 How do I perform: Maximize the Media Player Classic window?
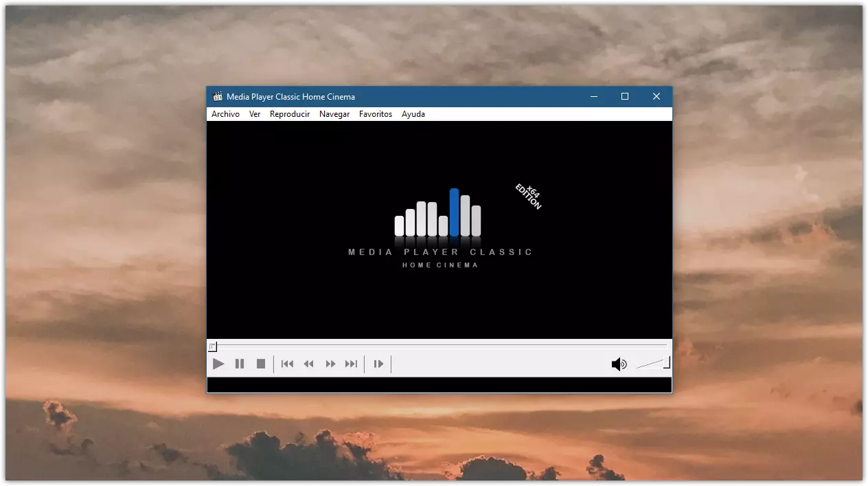625,97
